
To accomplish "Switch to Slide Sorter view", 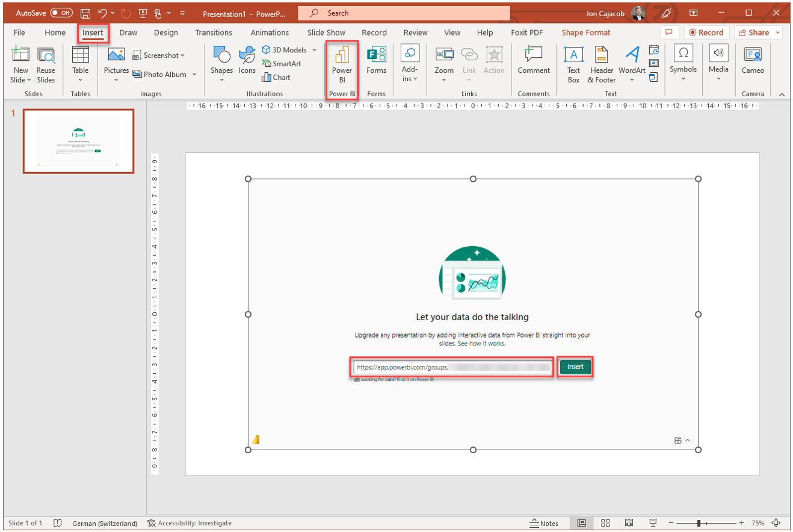I will pyautogui.click(x=606, y=523).
